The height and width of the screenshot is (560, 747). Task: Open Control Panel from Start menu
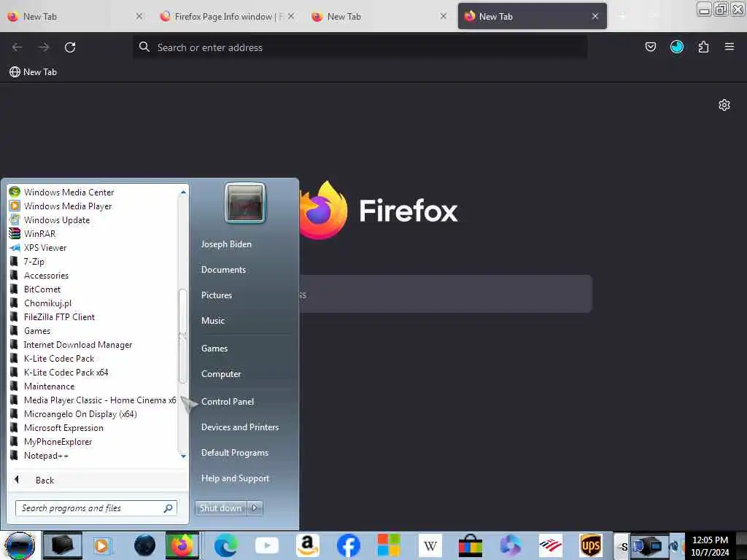click(228, 402)
